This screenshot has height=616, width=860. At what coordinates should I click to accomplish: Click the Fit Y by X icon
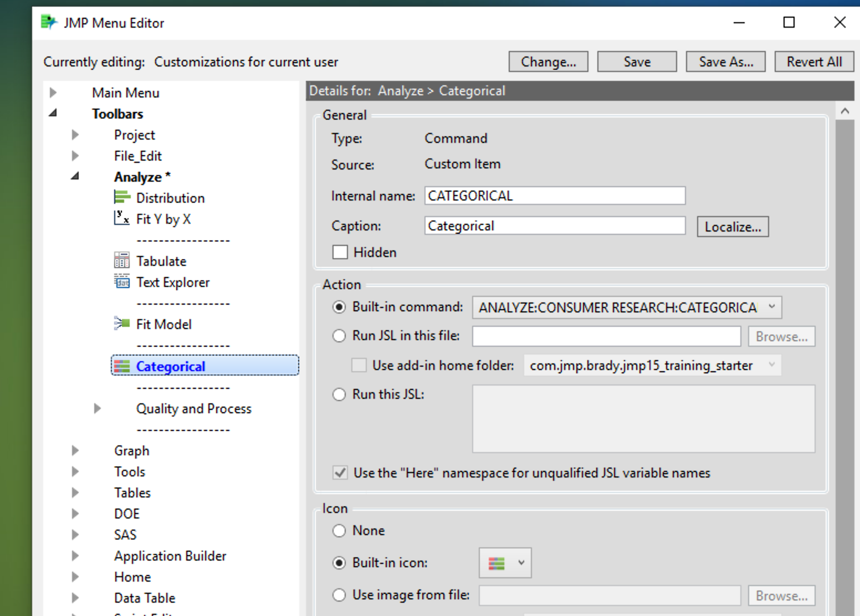121,218
